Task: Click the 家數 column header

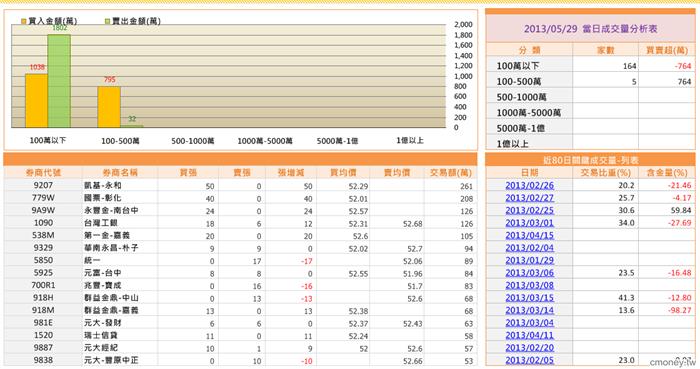Action: click(x=605, y=50)
